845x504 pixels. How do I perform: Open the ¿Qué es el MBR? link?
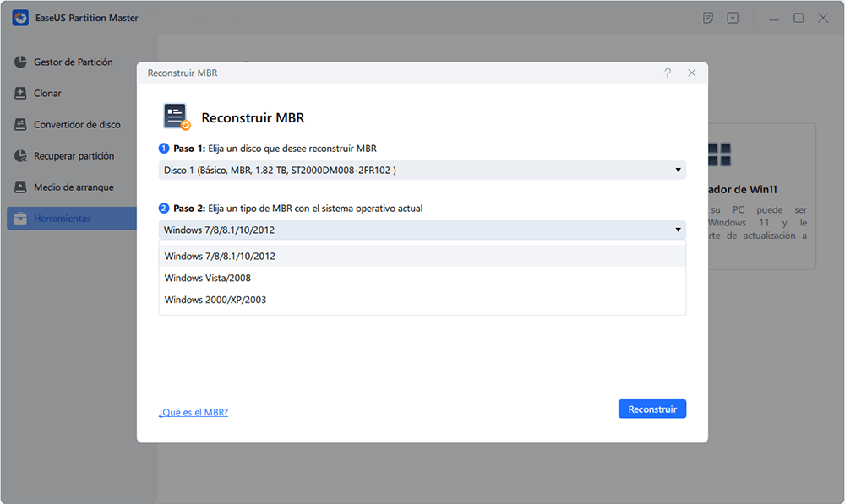click(x=193, y=412)
